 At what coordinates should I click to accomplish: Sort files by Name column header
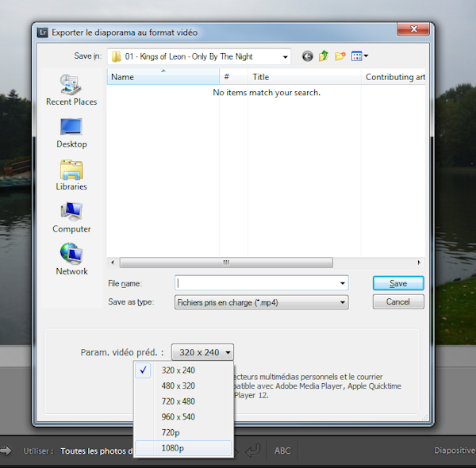[163, 77]
